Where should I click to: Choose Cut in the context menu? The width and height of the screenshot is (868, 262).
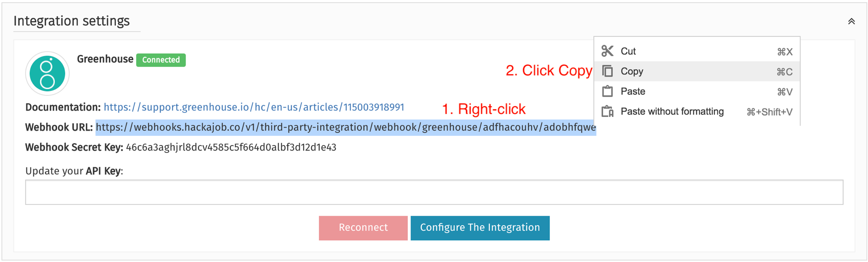click(697, 51)
